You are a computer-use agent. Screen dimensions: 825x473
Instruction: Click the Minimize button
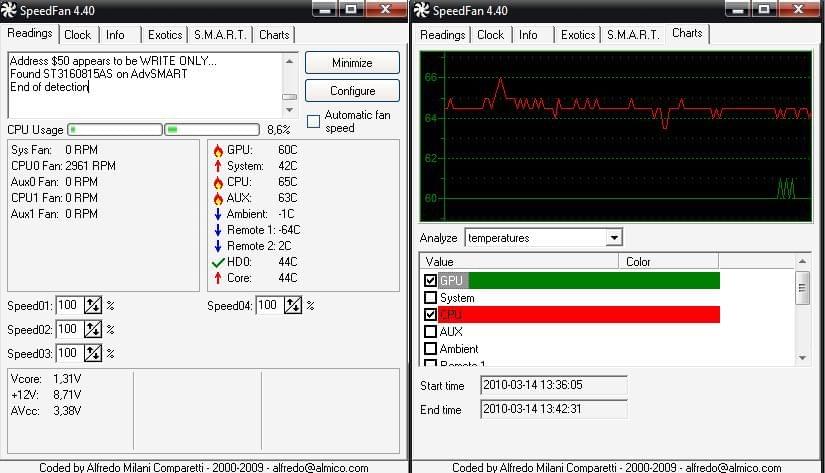coord(352,63)
